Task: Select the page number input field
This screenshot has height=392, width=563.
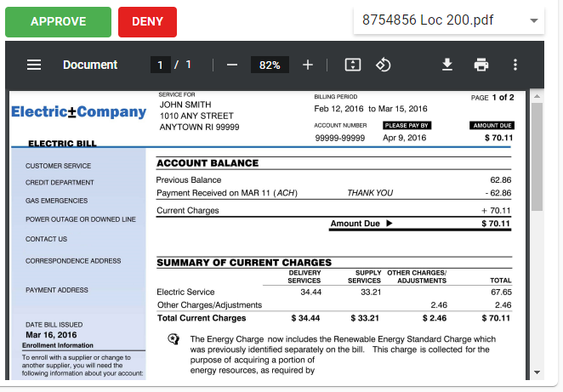Action: [x=160, y=65]
